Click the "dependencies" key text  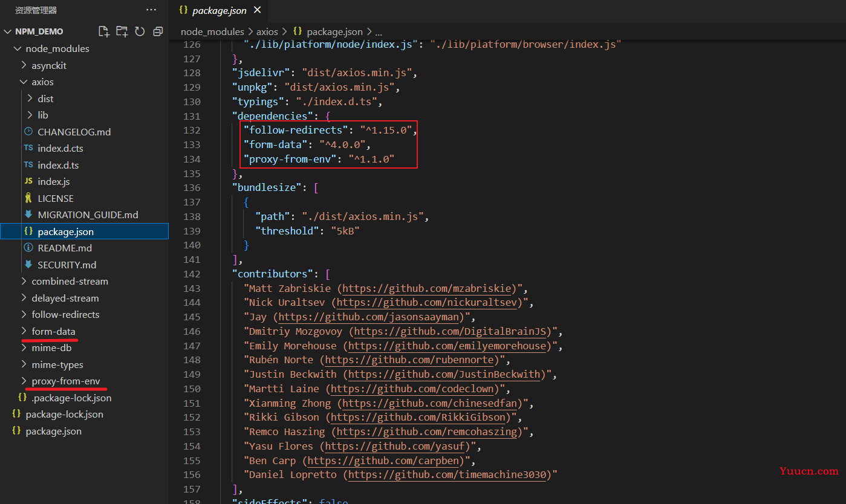[273, 116]
